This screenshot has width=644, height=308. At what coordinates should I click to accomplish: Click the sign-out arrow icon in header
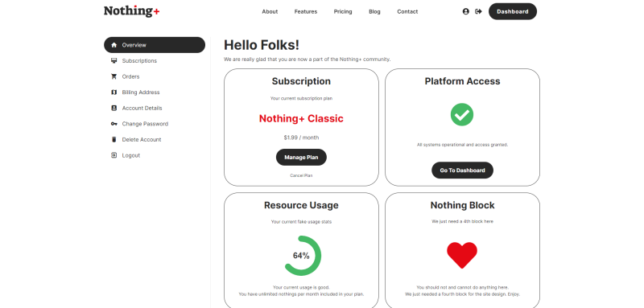(478, 11)
